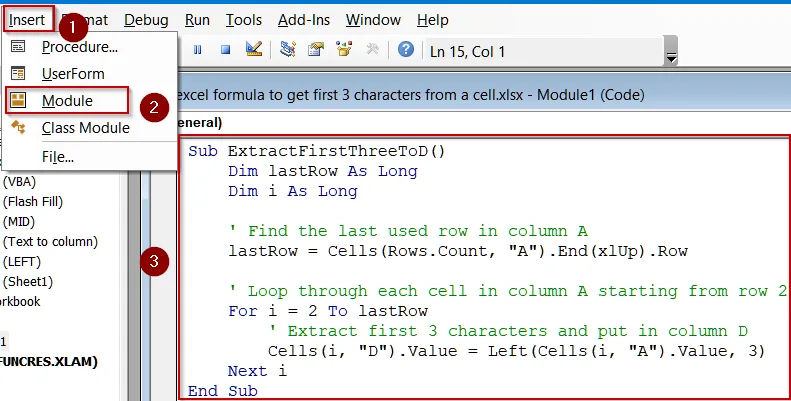Viewport: 791px width, 401px height.
Task: Click the 'Sub ExtractFirstThreeToD()' line
Action: [316, 151]
